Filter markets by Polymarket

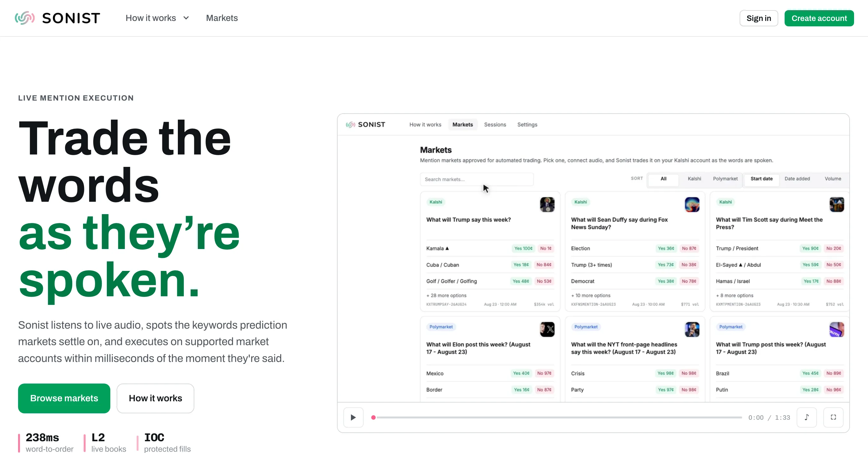pyautogui.click(x=725, y=179)
